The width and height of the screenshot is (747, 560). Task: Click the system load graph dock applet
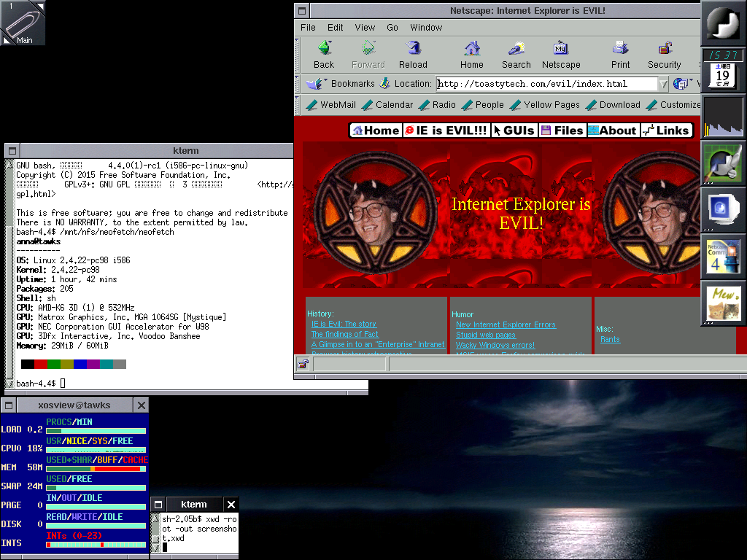(x=723, y=117)
